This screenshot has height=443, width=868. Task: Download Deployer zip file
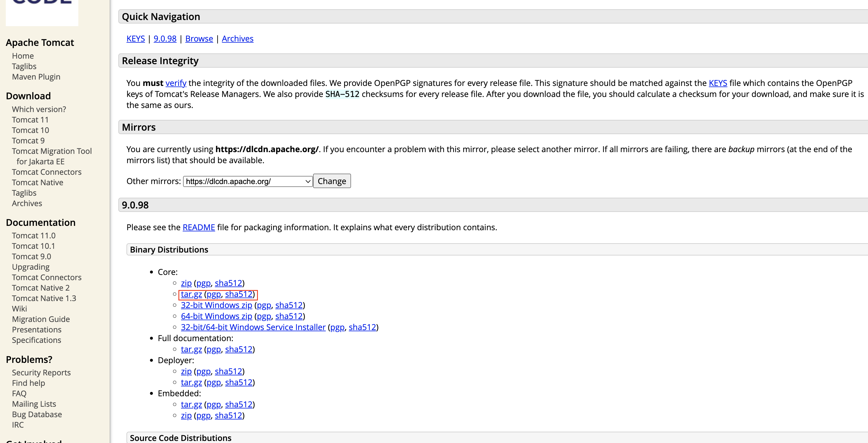point(186,372)
